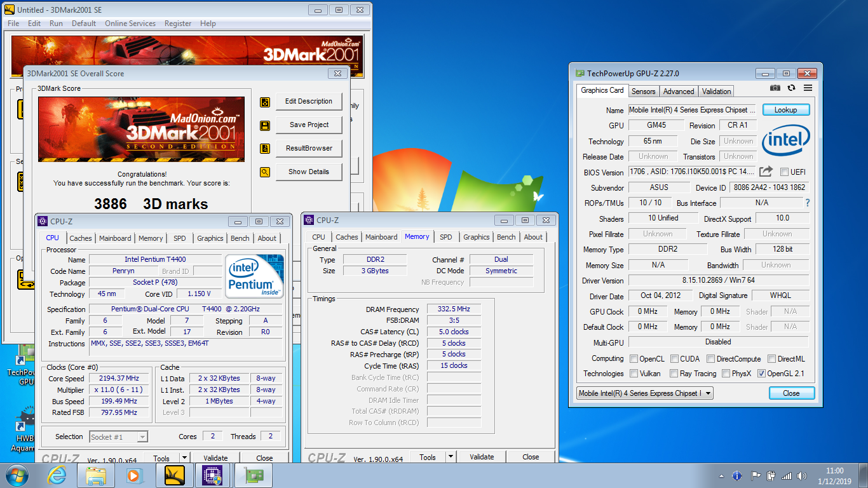Click the Action Center flag tray icon

756,475
